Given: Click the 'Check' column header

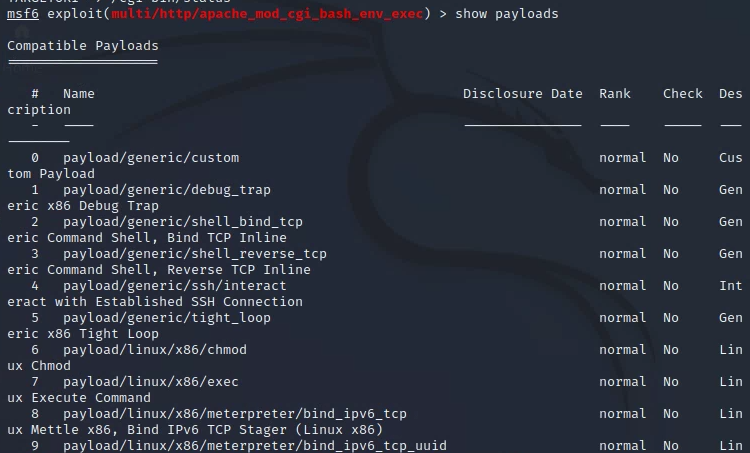Looking at the screenshot, I should pos(682,94).
